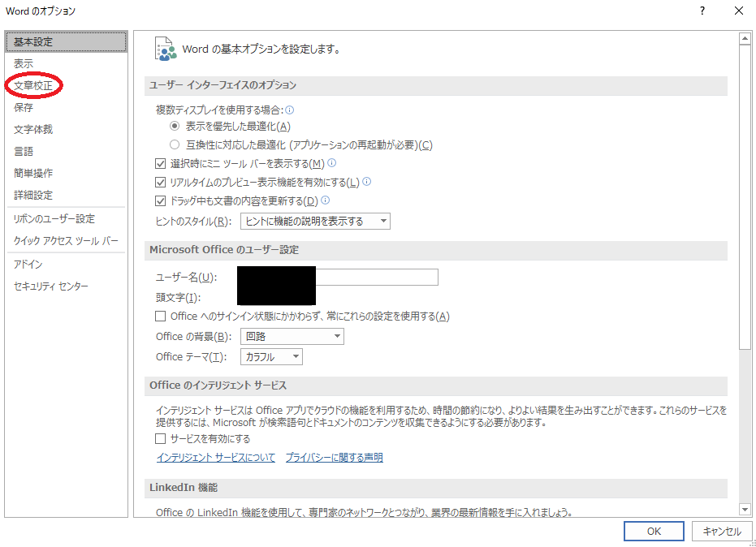The height and width of the screenshot is (547, 756).
Task: Toggle リアルタイムのプレビュー表示機能を有効にする checkbox
Action: click(x=161, y=182)
